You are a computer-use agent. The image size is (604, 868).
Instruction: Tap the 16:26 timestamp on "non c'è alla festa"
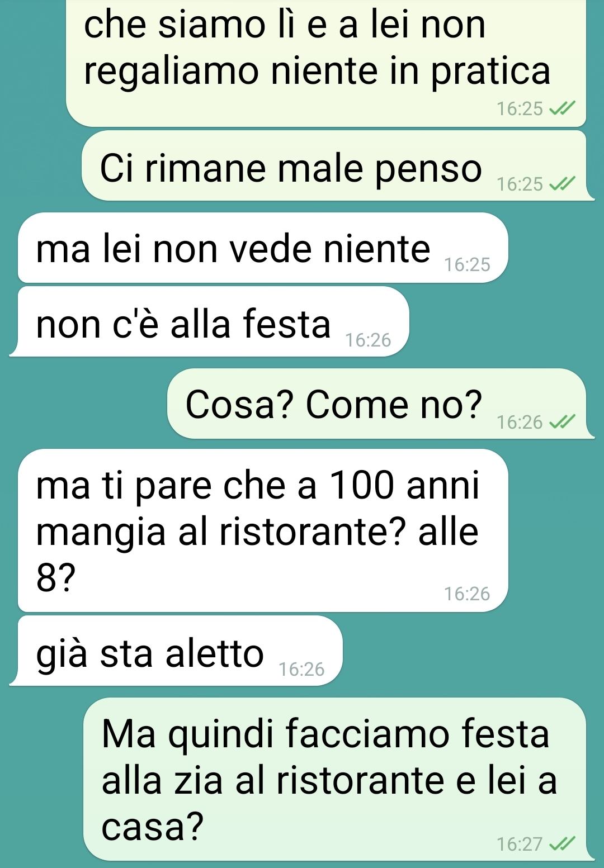coord(368,340)
